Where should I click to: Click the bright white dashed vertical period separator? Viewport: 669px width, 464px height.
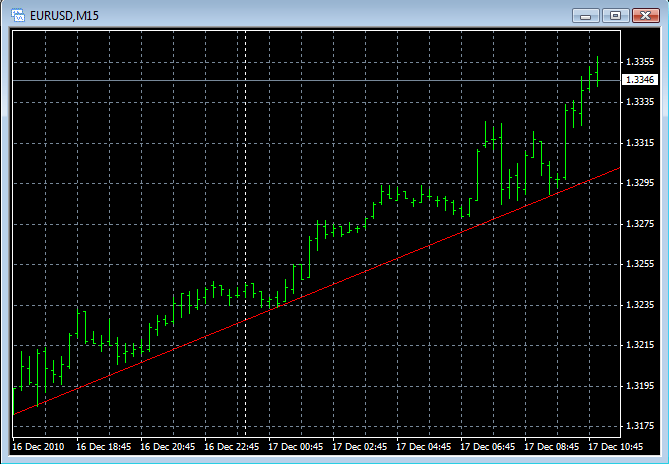[245, 234]
